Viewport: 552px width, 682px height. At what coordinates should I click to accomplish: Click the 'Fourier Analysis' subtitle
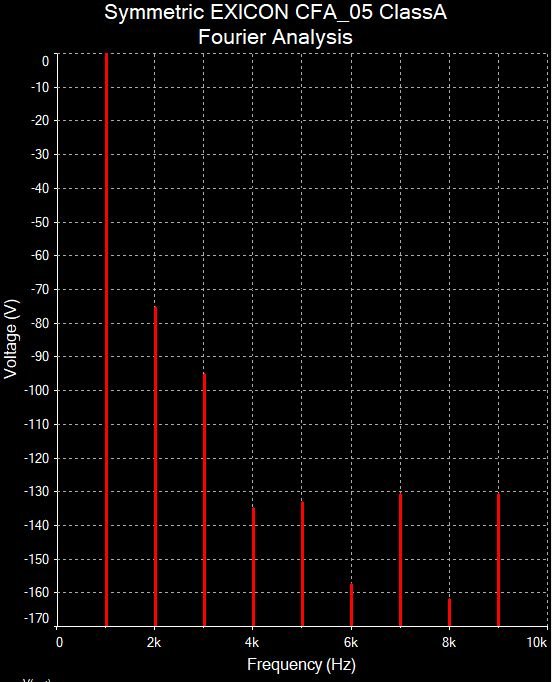[275, 37]
